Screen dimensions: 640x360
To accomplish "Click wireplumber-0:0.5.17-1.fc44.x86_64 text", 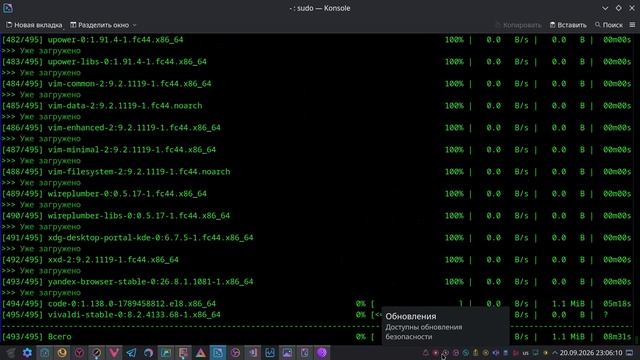I will pos(127,194).
